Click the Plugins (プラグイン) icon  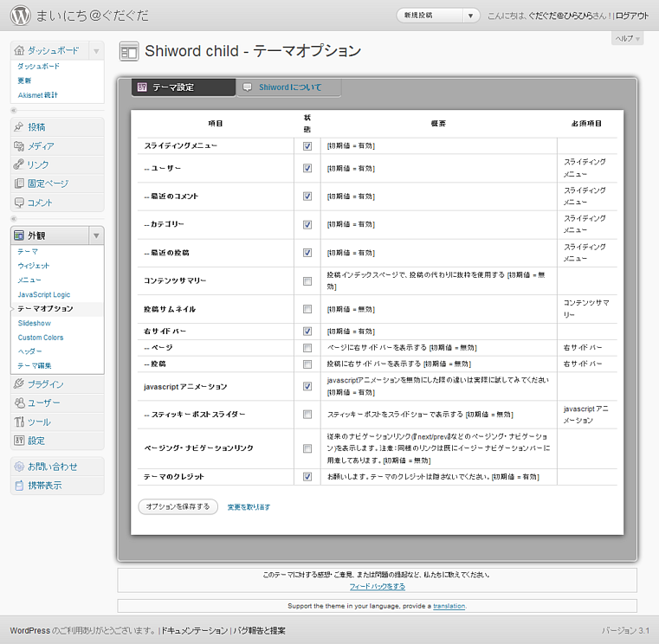(19, 384)
